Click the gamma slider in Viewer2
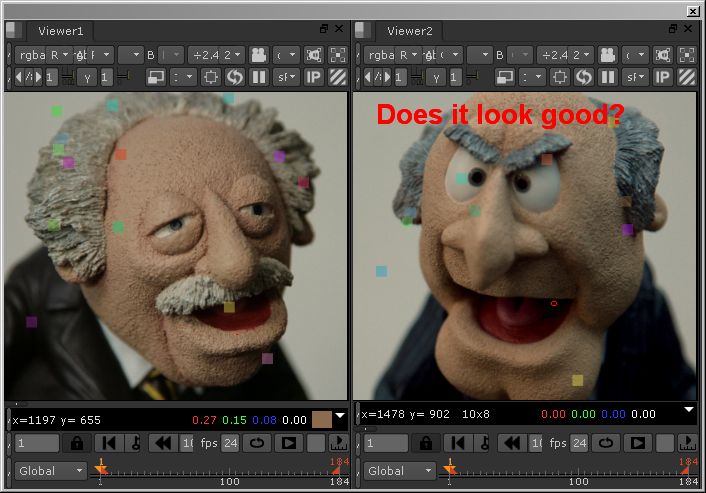This screenshot has height=493, width=706. click(472, 77)
